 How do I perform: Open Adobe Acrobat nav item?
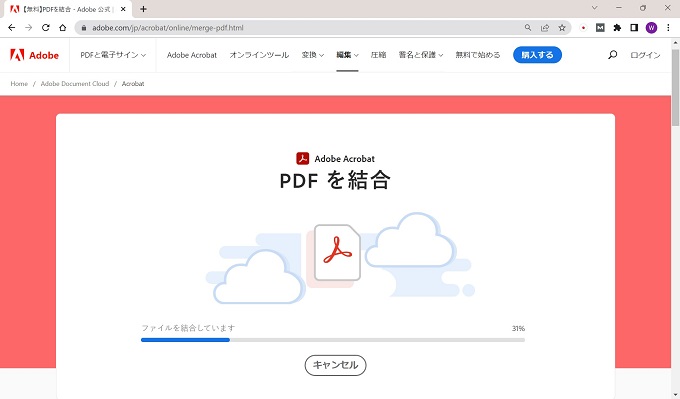tap(192, 55)
